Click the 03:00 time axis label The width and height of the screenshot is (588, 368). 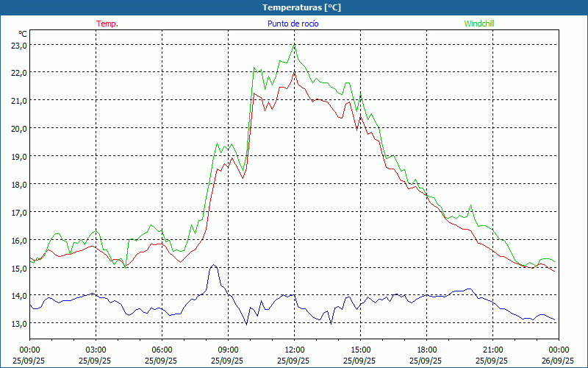[96, 350]
